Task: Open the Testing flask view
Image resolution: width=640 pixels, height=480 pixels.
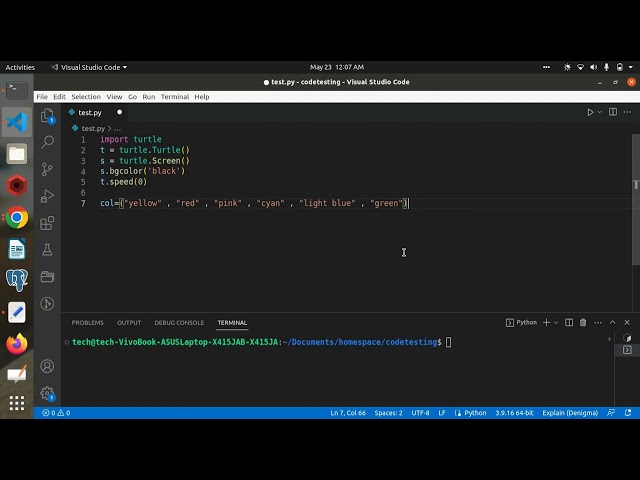Action: pos(47,250)
